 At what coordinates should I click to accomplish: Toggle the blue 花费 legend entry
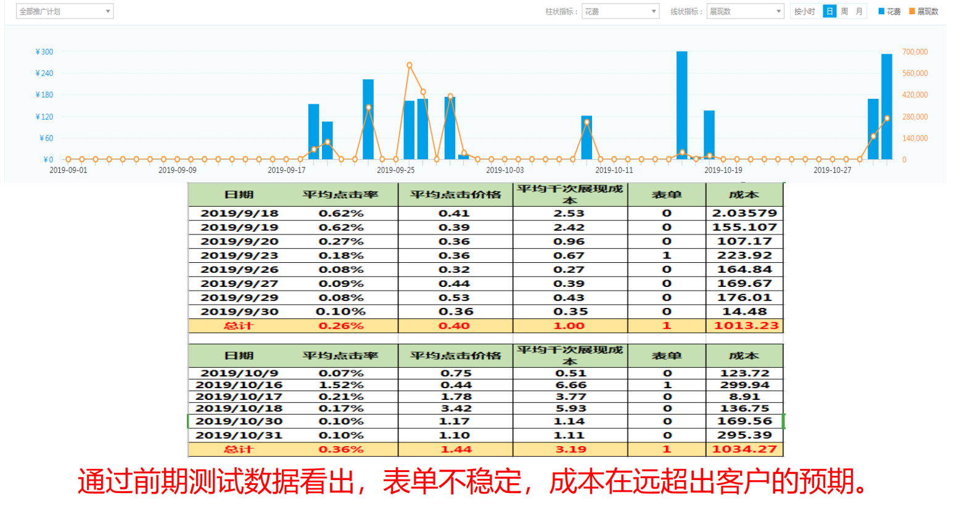tap(889, 11)
